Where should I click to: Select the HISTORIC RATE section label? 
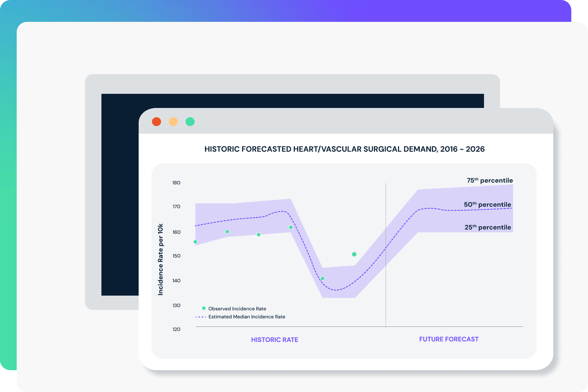click(275, 339)
